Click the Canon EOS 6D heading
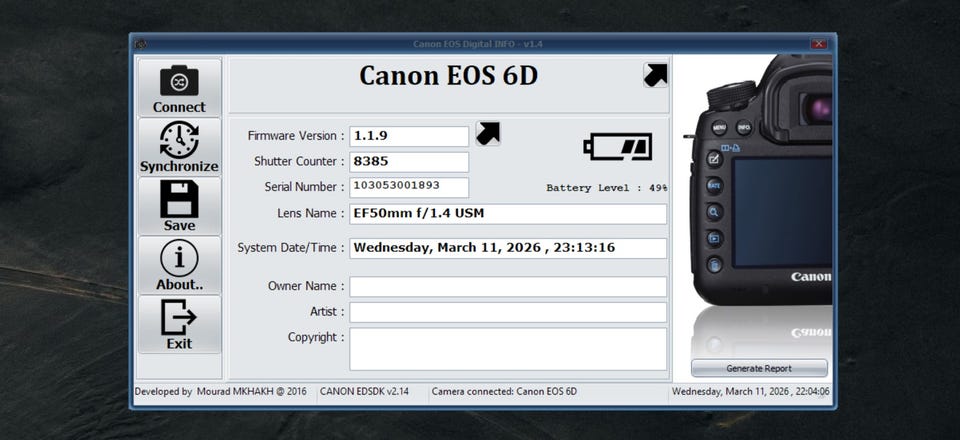 point(448,76)
